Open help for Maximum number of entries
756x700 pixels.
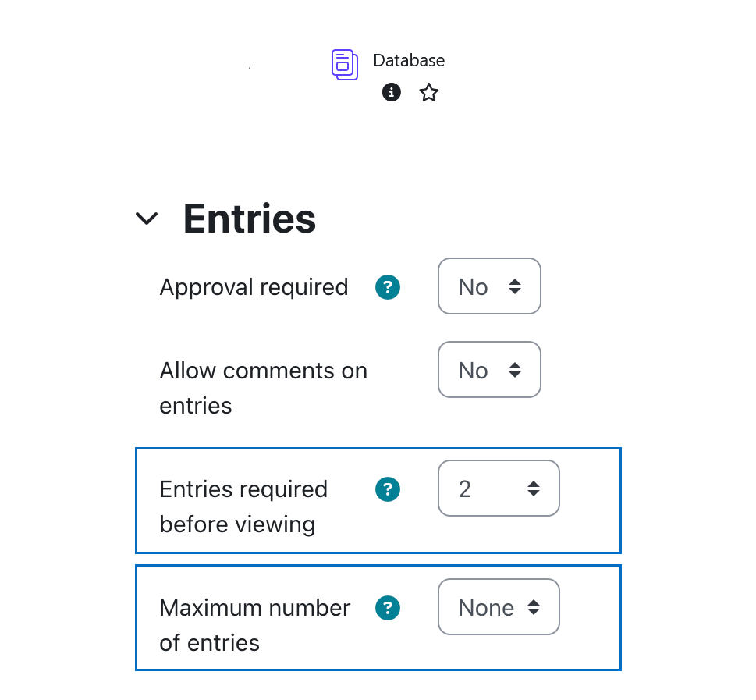coord(387,608)
